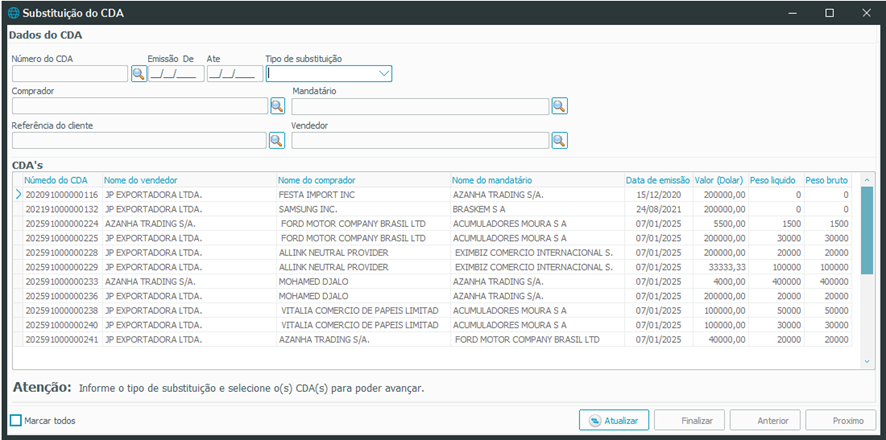This screenshot has width=886, height=440.
Task: Click the SAMSUNG INC. buyer cell
Action: coord(363,209)
